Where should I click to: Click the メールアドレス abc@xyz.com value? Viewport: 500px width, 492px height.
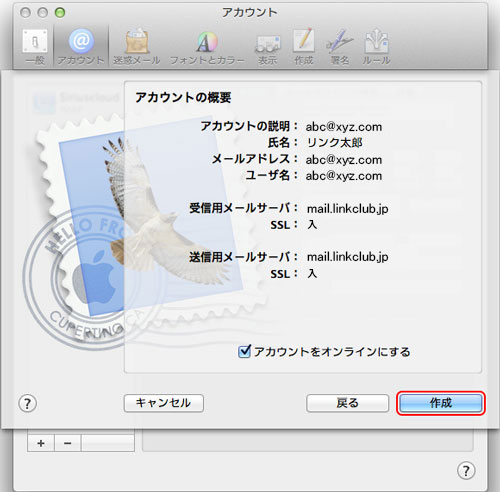(344, 160)
